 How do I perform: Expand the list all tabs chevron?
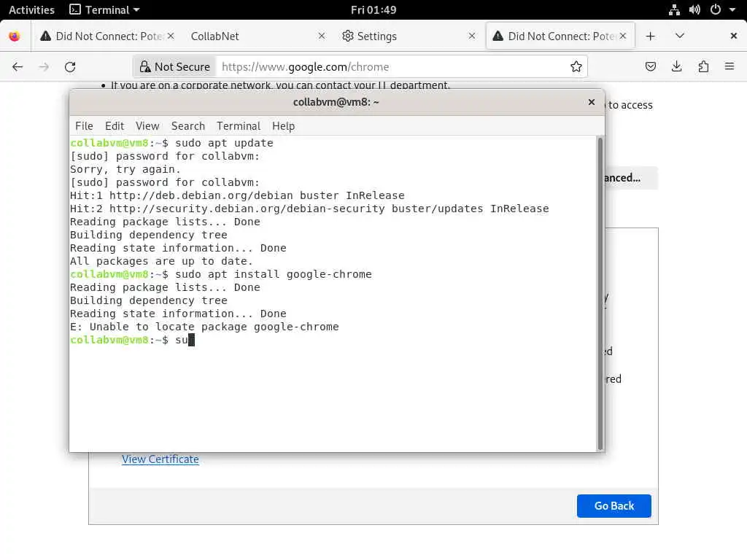680,36
